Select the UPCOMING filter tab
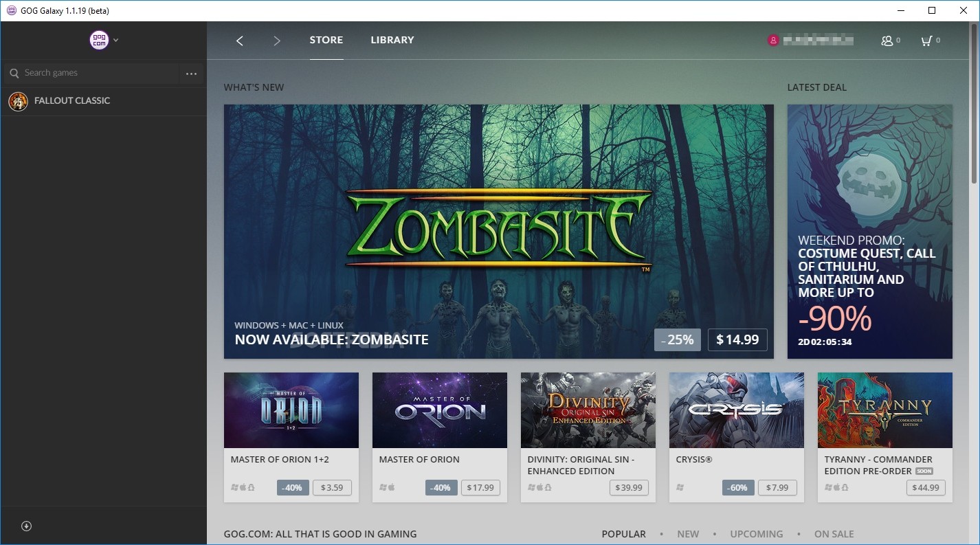This screenshot has height=545, width=980. 757,534
